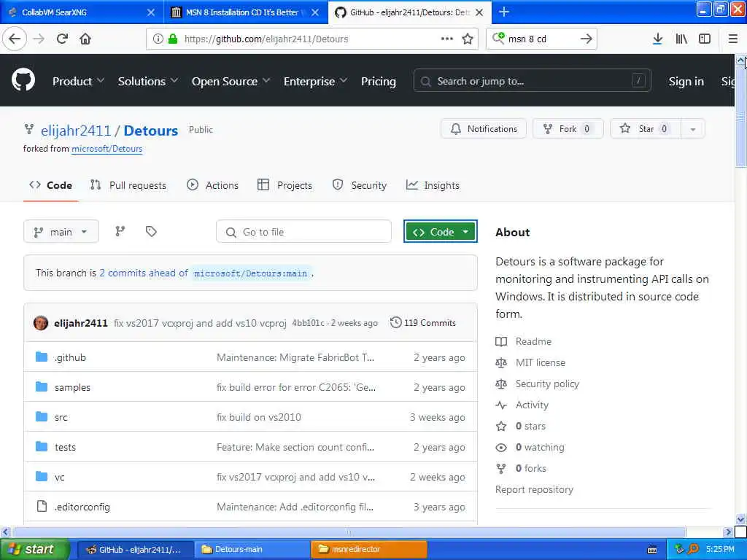Click the horizontal scrollbar at page bottom
747x560 pixels.
pyautogui.click(x=349, y=532)
